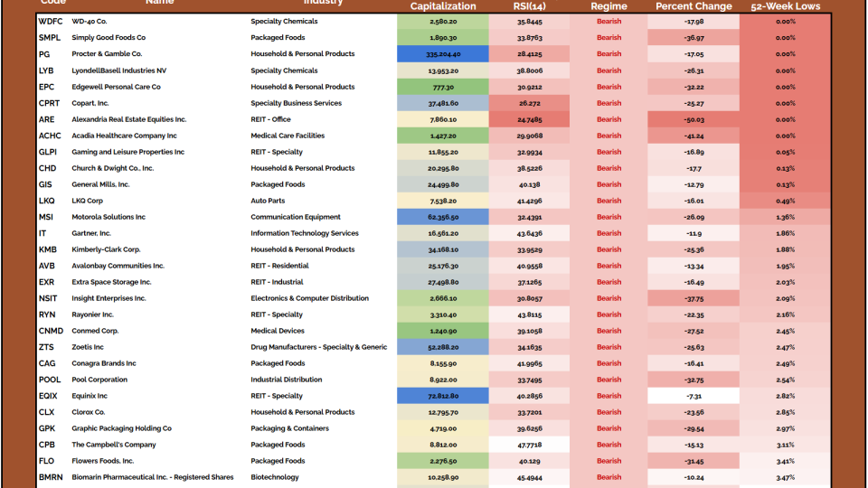Click the Capitalization column header
868x488 pixels.
(x=442, y=6)
